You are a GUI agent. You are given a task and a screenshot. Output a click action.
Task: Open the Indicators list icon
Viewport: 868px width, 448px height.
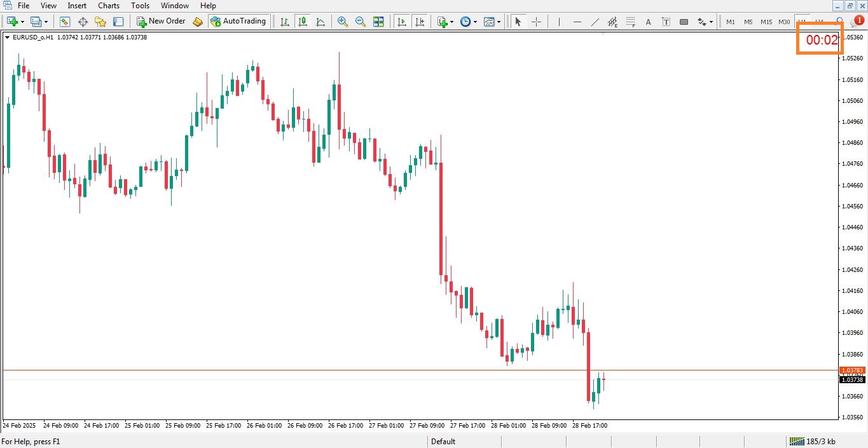(443, 22)
